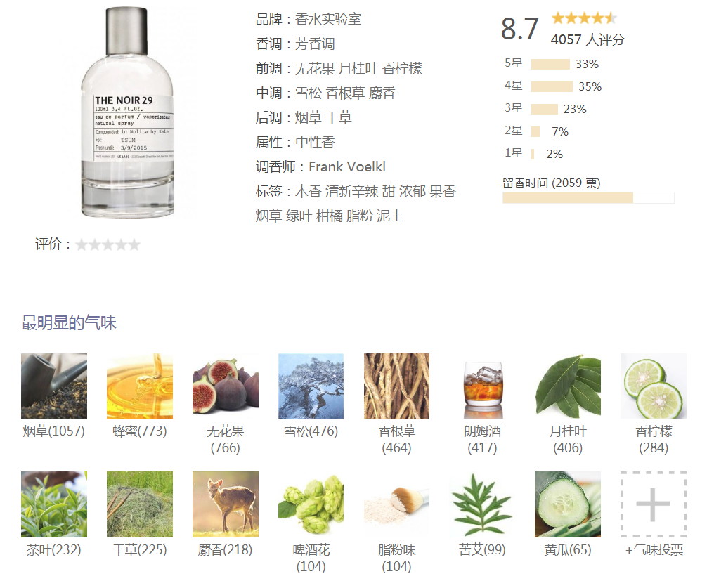714x588 pixels.
Task: Click the 留香时间 longevity bar
Action: pyautogui.click(x=588, y=197)
